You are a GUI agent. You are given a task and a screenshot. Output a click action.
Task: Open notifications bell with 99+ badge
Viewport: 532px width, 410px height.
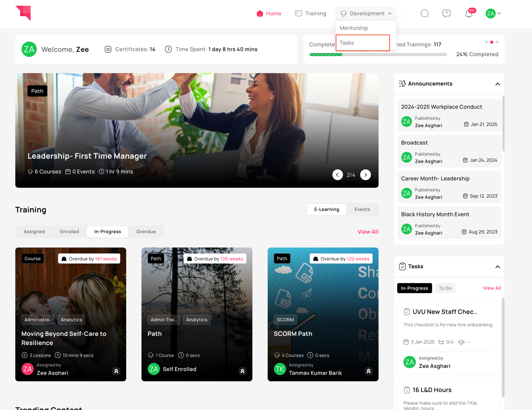click(x=469, y=14)
